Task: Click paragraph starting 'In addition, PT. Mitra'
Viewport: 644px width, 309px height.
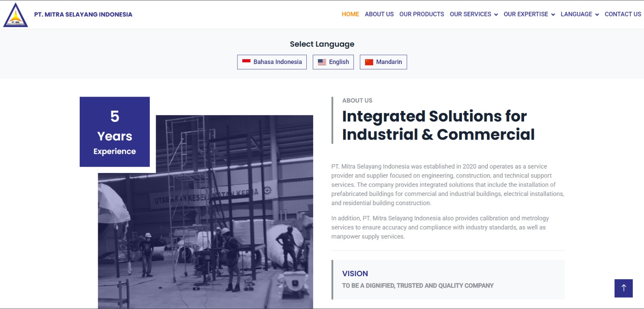Action: tap(440, 227)
